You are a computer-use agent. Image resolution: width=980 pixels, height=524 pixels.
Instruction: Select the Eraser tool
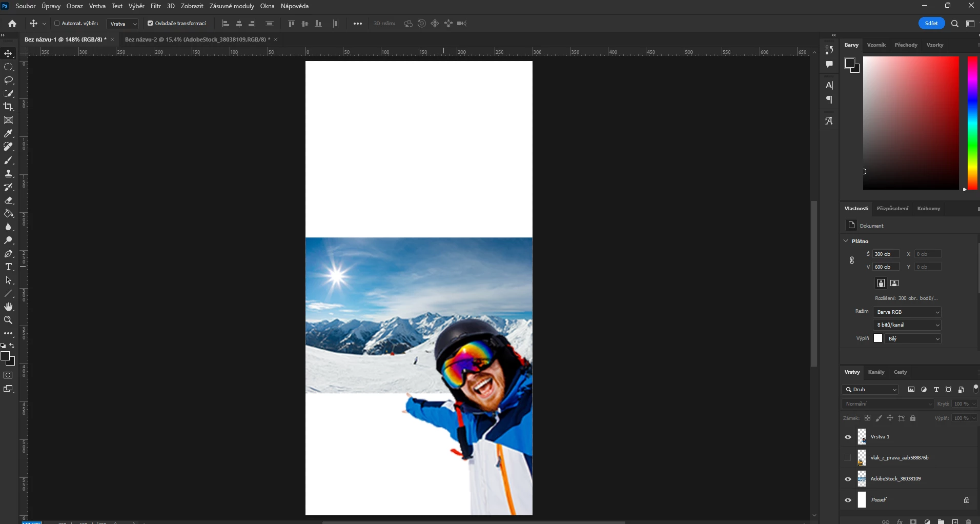pyautogui.click(x=9, y=200)
